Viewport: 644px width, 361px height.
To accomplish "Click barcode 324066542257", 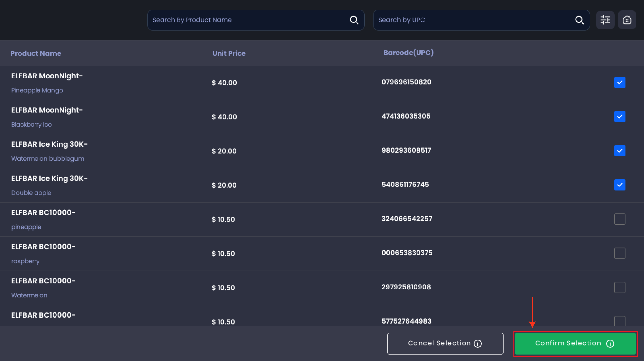I will coord(407,219).
